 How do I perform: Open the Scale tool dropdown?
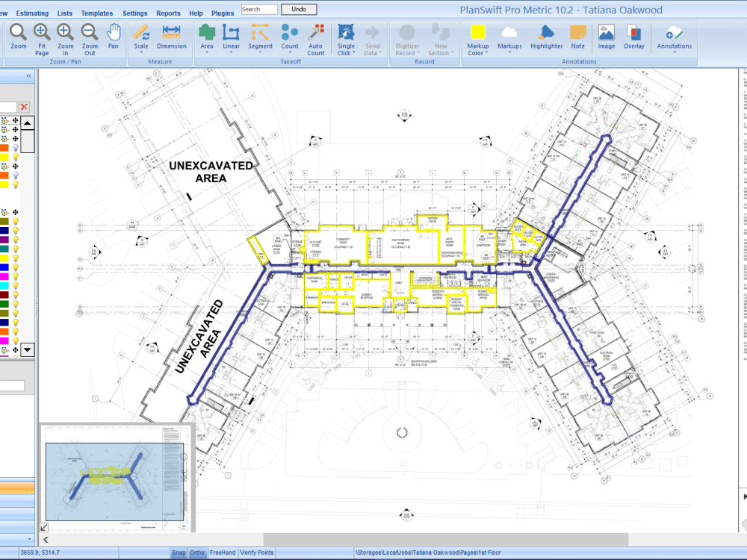pyautogui.click(x=141, y=52)
